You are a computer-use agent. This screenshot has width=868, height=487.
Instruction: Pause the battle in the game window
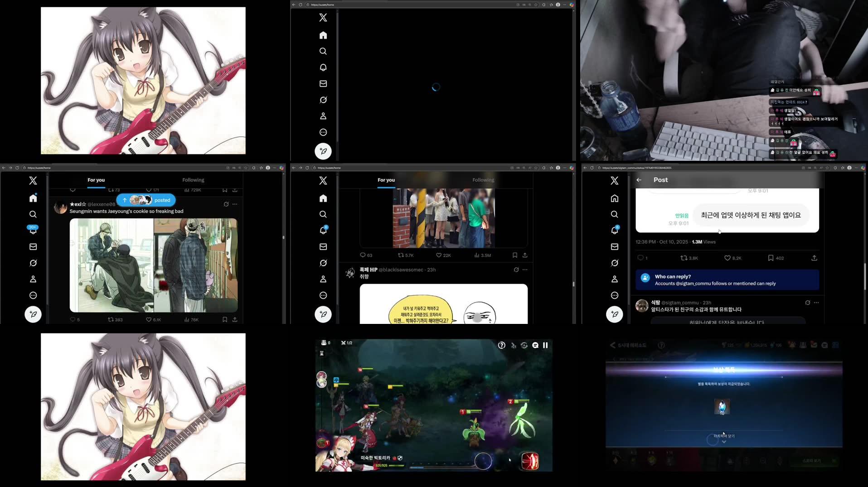[545, 345]
